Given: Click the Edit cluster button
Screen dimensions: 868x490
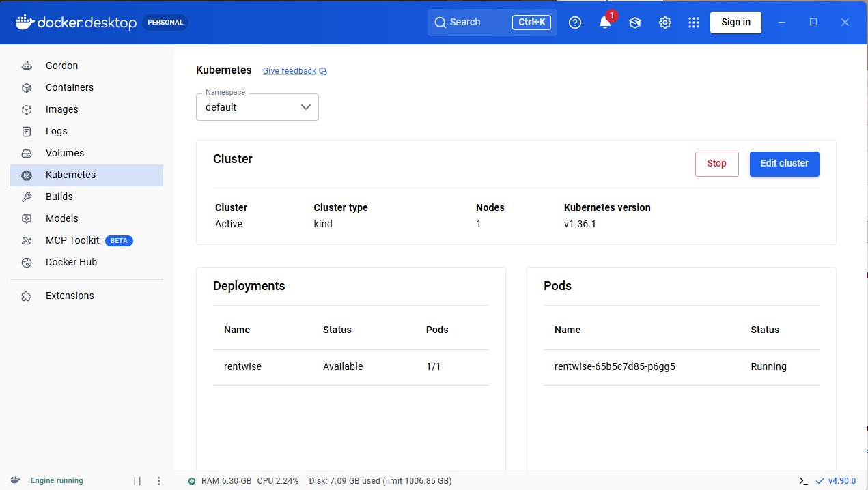Looking at the screenshot, I should pyautogui.click(x=784, y=164).
